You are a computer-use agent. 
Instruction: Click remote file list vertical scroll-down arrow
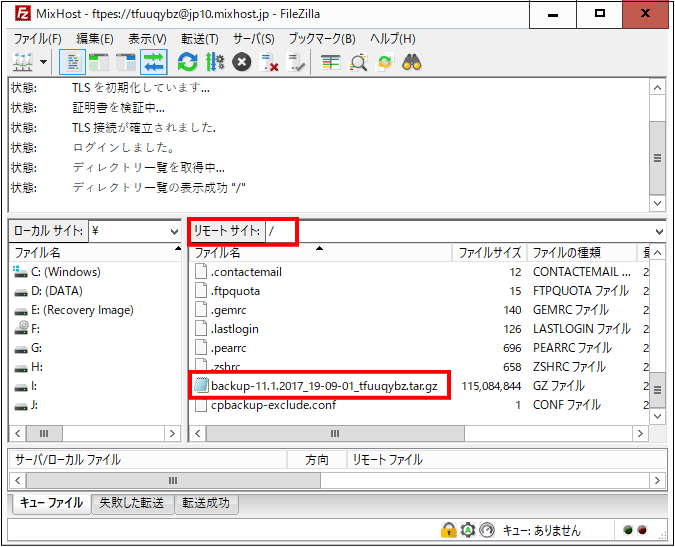(657, 416)
